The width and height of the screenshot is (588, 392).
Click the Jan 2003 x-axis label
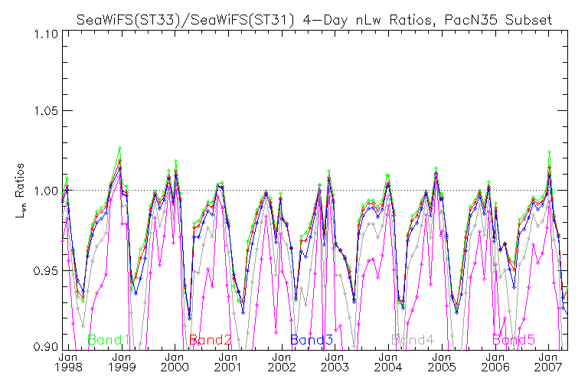pos(335,362)
